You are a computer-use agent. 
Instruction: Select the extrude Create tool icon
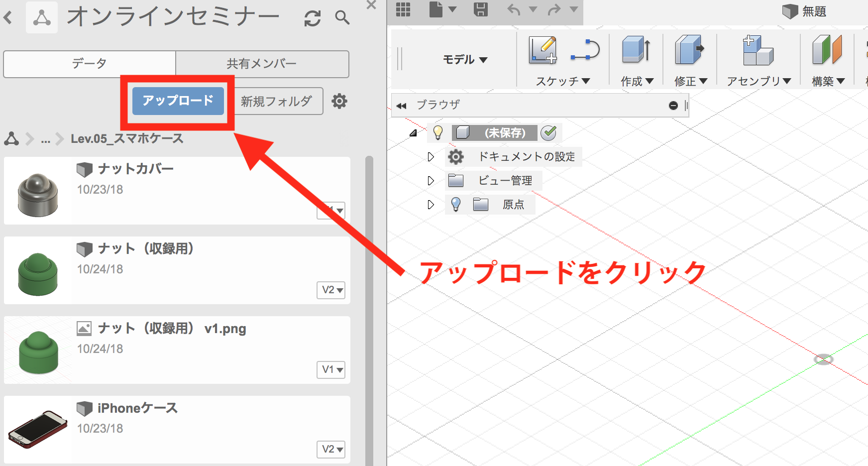pos(636,50)
